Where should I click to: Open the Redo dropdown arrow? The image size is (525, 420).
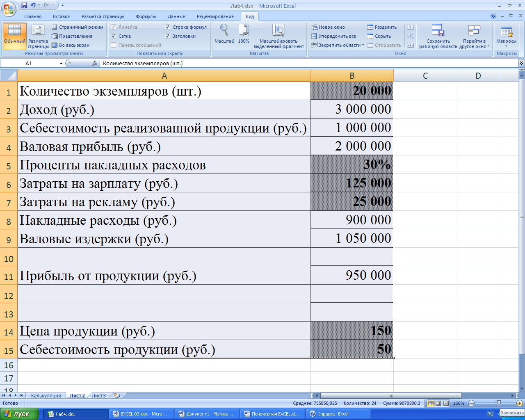(x=52, y=5)
